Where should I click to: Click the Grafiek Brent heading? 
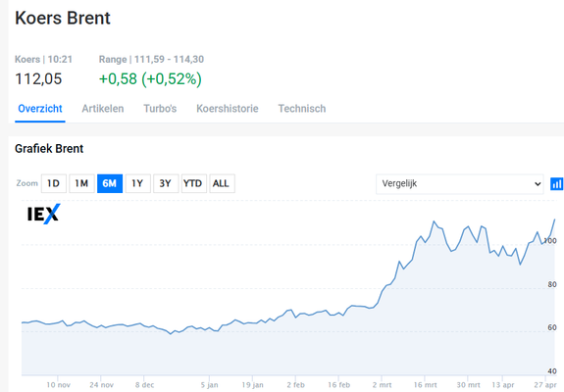click(x=49, y=148)
